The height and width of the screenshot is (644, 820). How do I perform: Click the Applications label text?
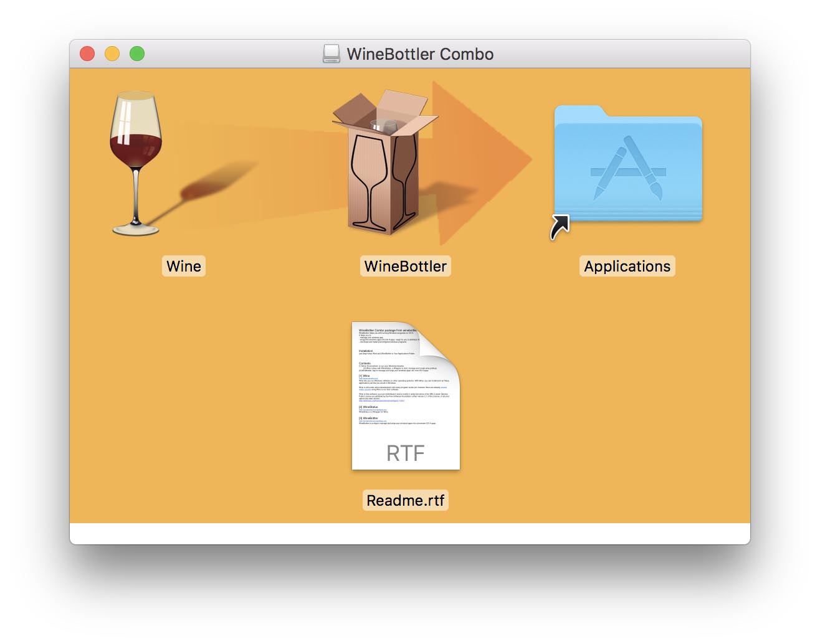click(627, 266)
